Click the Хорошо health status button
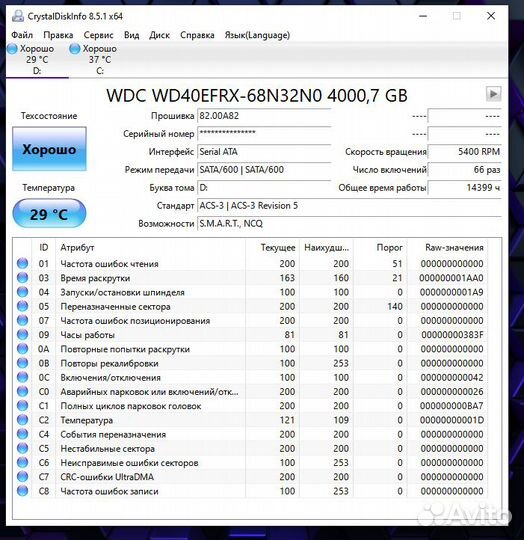 coord(49,149)
